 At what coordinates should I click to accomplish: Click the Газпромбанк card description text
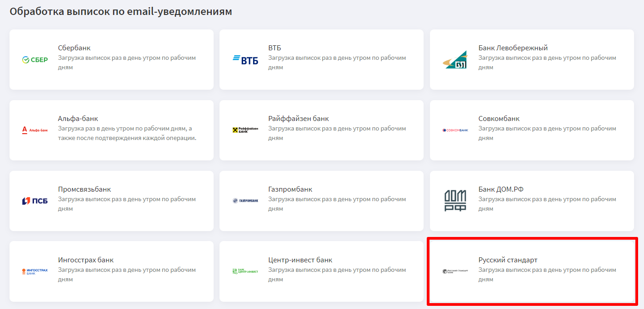[337, 204]
